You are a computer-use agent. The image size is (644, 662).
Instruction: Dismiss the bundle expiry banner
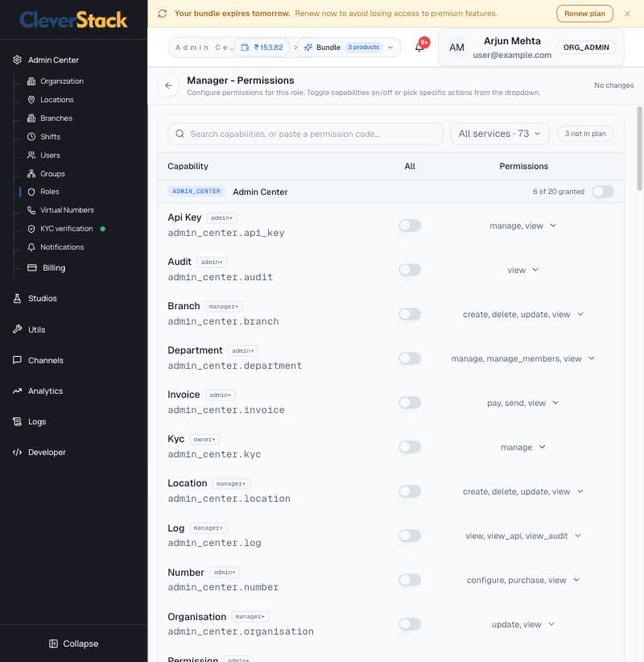(x=627, y=14)
